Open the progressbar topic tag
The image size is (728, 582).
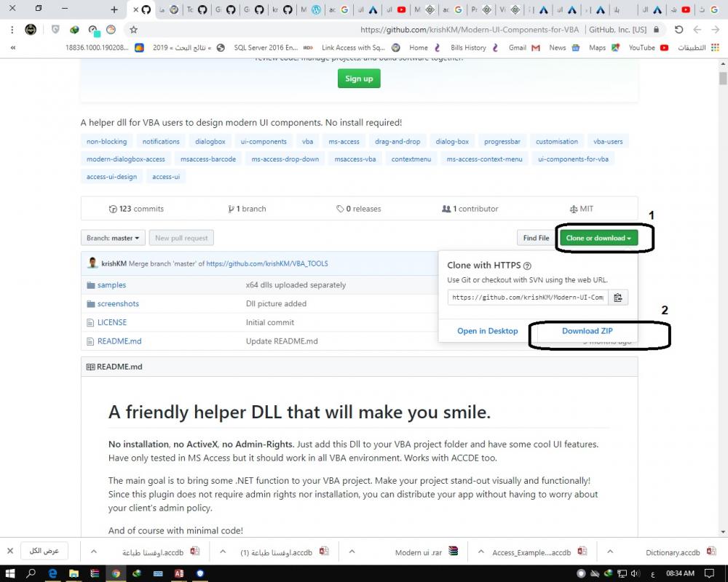pyautogui.click(x=502, y=142)
